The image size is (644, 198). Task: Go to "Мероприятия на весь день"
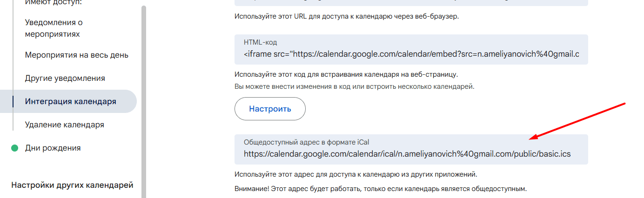click(x=76, y=55)
